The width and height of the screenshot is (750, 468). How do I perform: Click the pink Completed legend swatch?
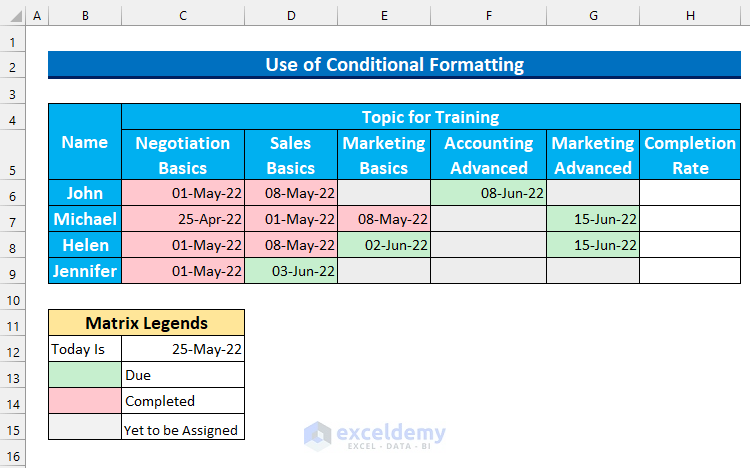pos(85,401)
